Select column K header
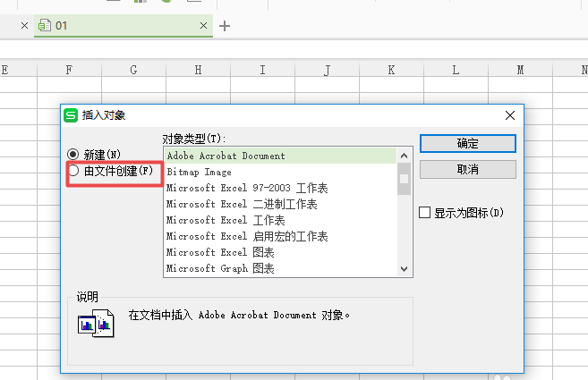 (391, 70)
